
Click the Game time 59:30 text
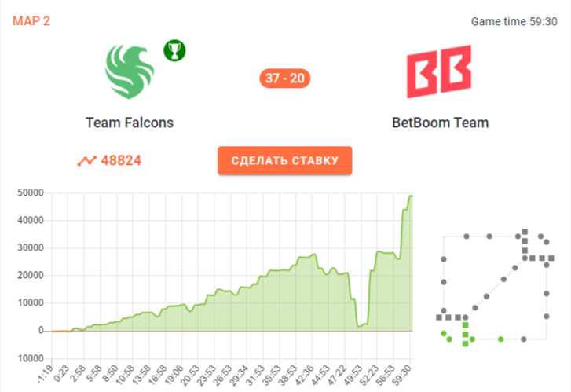tap(514, 21)
